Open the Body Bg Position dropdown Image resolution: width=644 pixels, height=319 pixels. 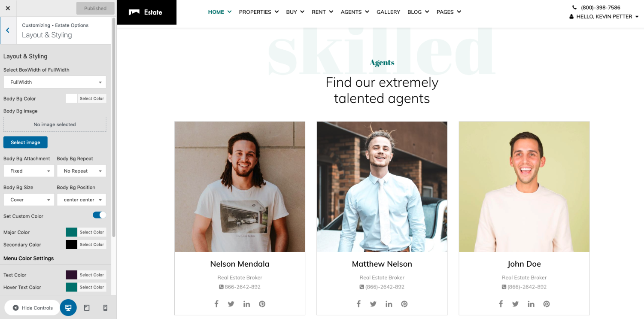82,200
